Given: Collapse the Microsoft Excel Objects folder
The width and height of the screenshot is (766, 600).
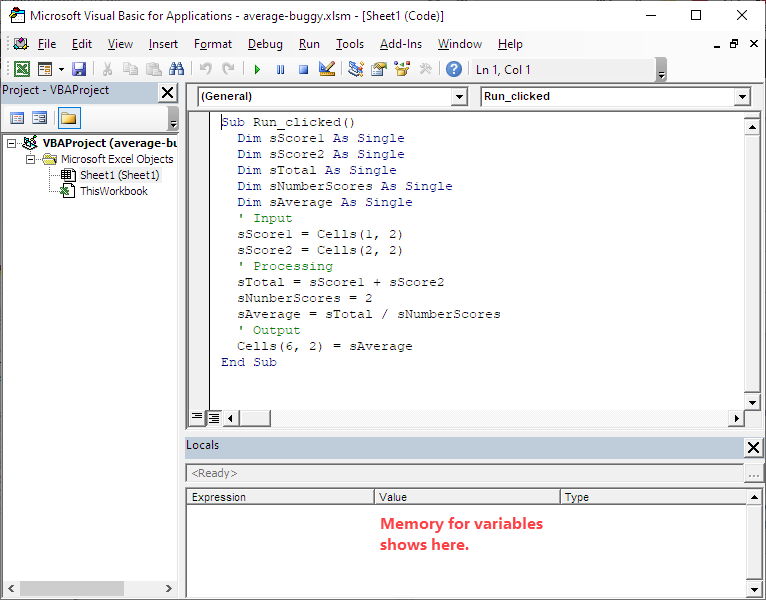Looking at the screenshot, I should tap(30, 159).
